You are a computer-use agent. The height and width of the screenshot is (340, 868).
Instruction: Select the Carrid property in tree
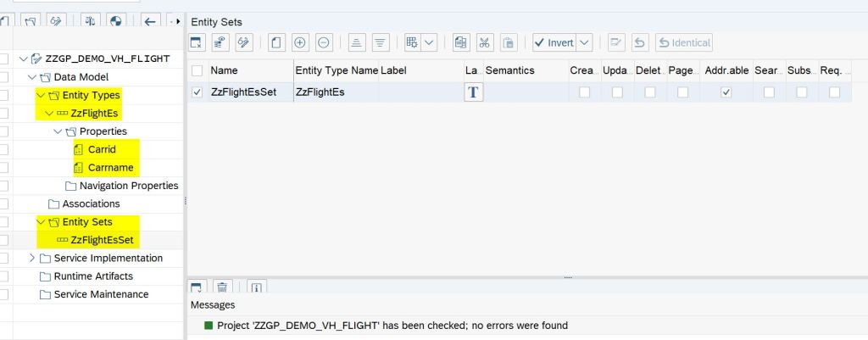click(102, 149)
